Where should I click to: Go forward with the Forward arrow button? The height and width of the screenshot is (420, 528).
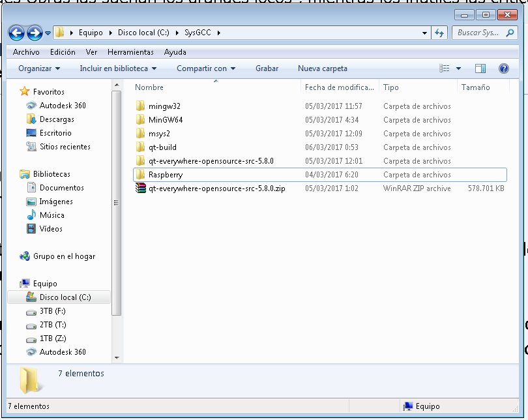coord(35,33)
